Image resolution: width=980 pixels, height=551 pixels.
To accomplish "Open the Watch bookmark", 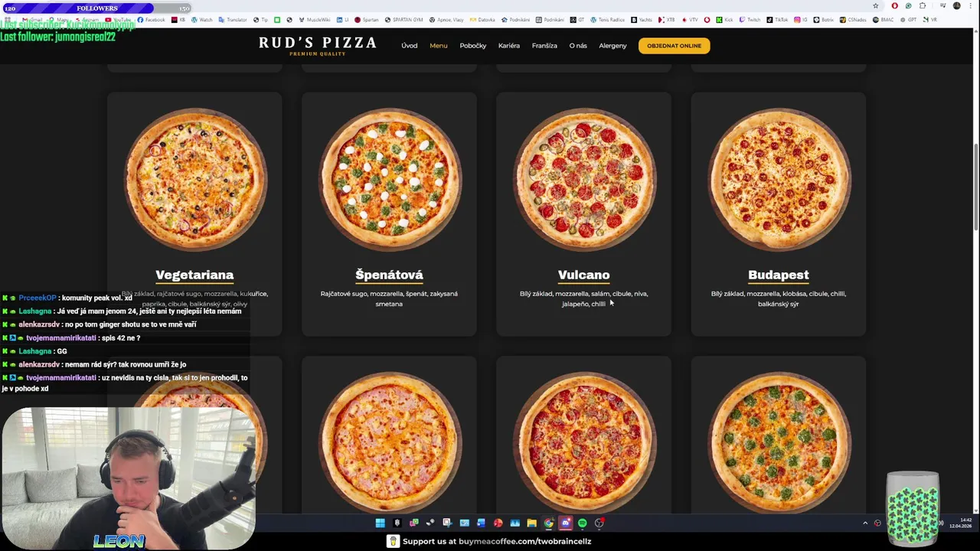I will tap(202, 20).
